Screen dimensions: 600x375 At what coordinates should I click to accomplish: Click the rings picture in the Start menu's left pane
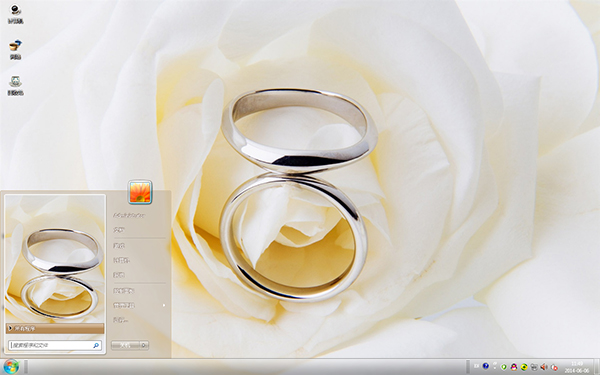[55, 258]
